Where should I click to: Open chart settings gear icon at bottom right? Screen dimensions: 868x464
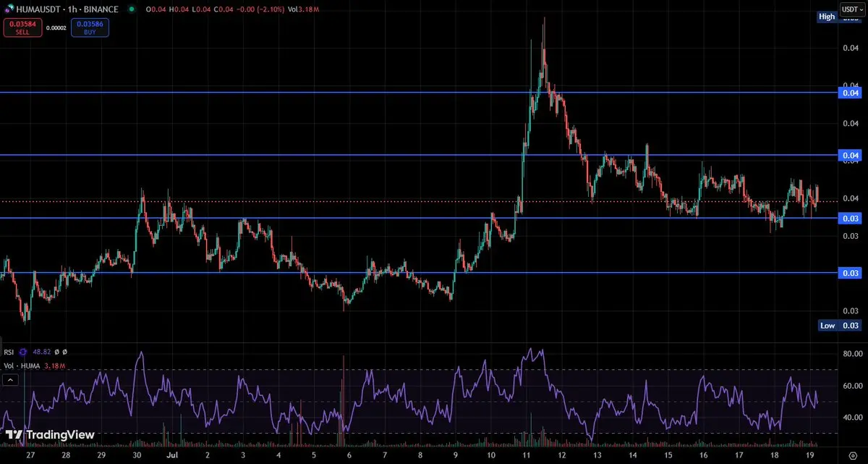(x=852, y=457)
